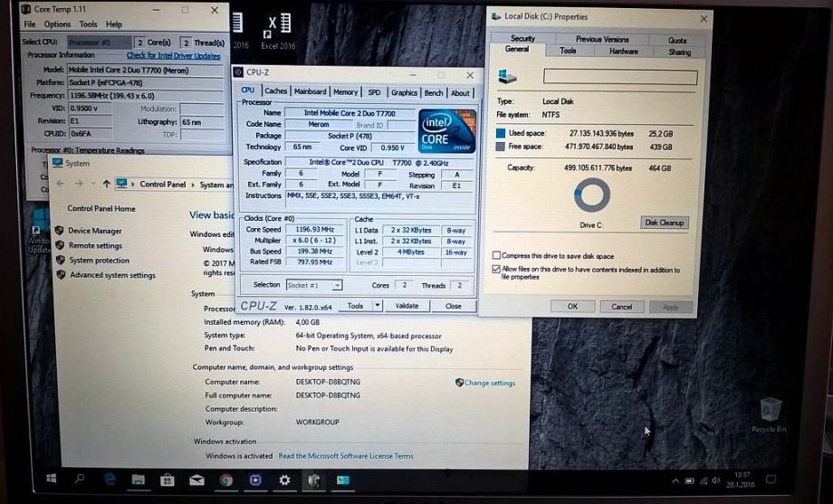The image size is (833, 504).
Task: Open the Action Center notifications icon
Action: pos(771,480)
